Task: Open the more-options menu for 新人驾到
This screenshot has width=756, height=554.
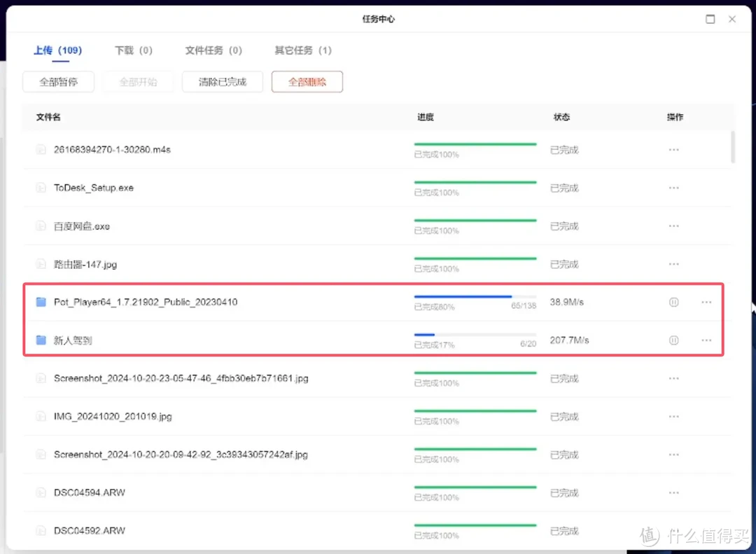Action: pyautogui.click(x=706, y=340)
